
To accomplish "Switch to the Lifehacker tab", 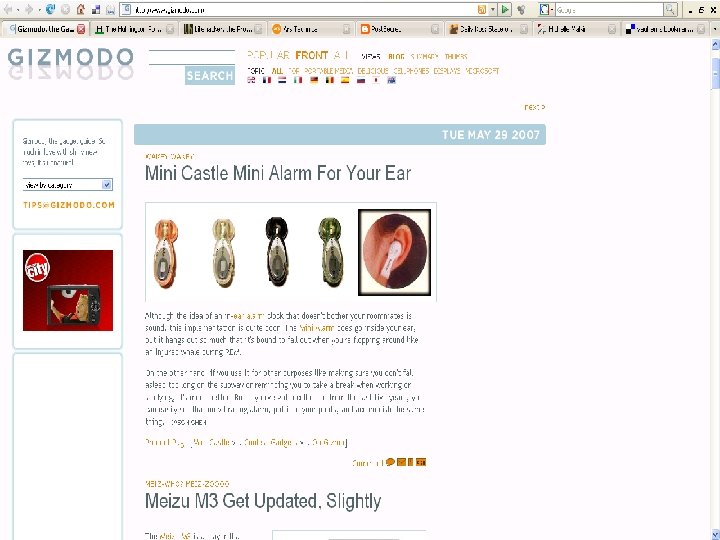I will [223, 29].
